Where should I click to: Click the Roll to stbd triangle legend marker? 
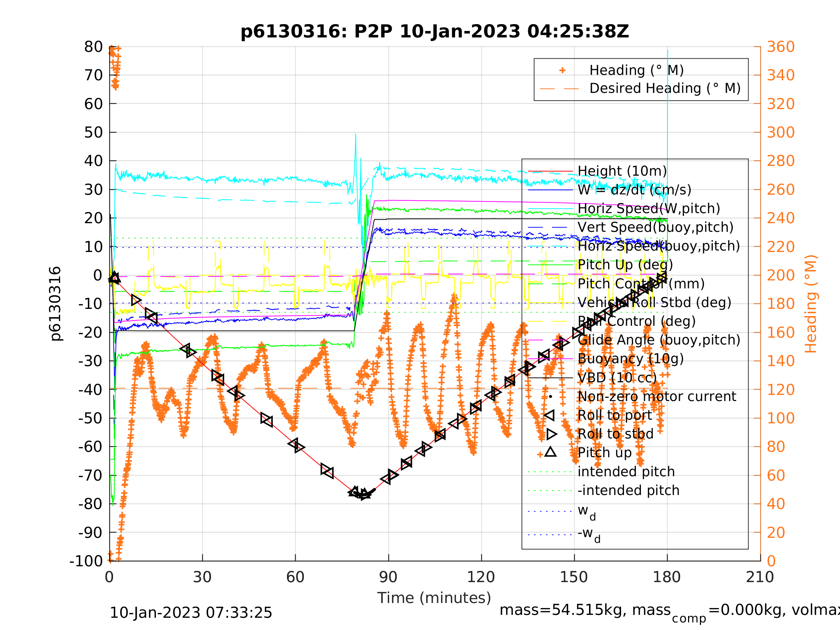[551, 434]
